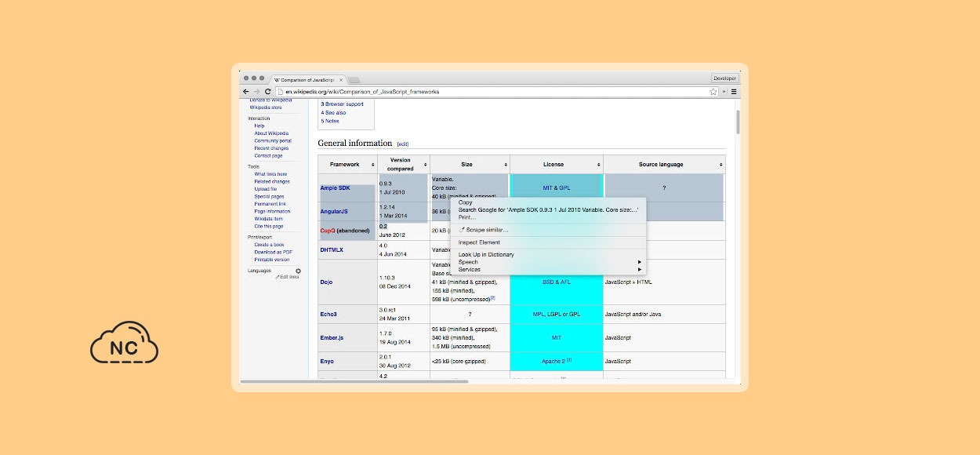The width and height of the screenshot is (980, 455).
Task: Jump to contents entry 3 Browser support
Action: pyautogui.click(x=342, y=104)
